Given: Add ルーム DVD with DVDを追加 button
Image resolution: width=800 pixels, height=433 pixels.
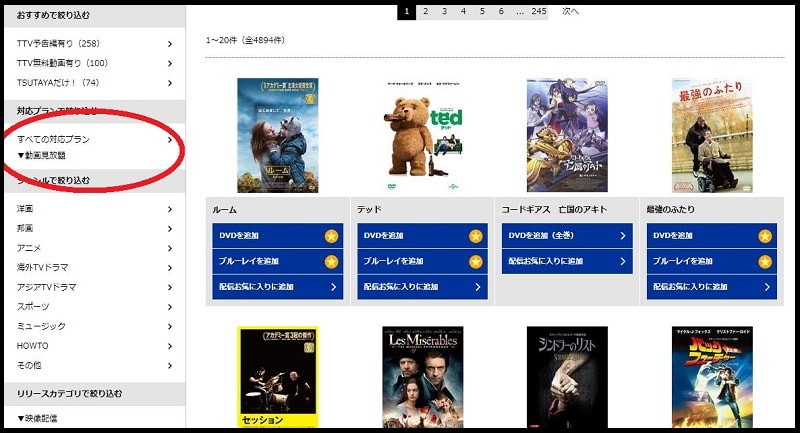Looking at the screenshot, I should coord(278,236).
